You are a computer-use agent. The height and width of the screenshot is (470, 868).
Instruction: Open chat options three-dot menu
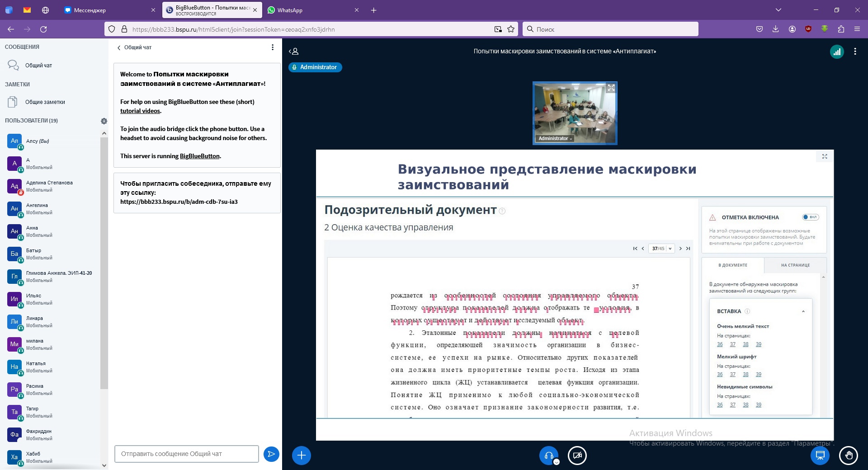click(272, 47)
